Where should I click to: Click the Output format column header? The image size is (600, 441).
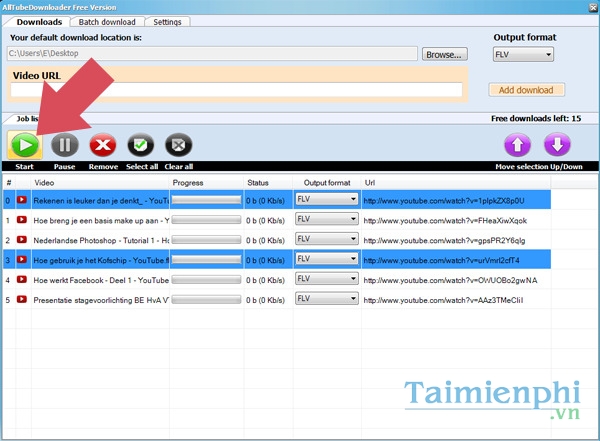[x=327, y=183]
